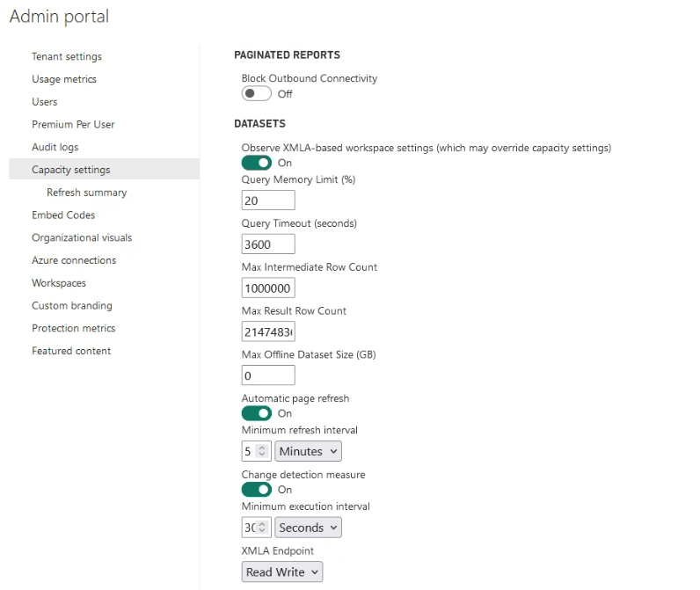The image size is (700, 590).
Task: Focus Max Intermediate Row Count field
Action: coord(268,288)
